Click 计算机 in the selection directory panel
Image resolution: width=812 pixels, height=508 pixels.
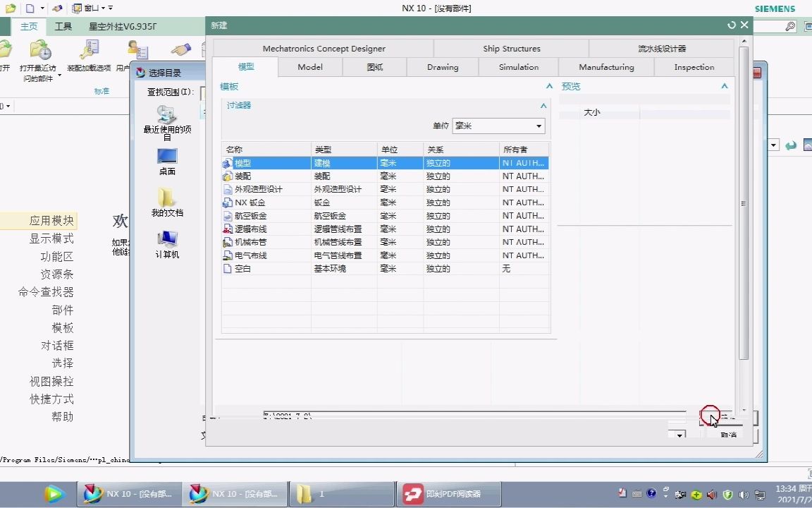pyautogui.click(x=167, y=243)
